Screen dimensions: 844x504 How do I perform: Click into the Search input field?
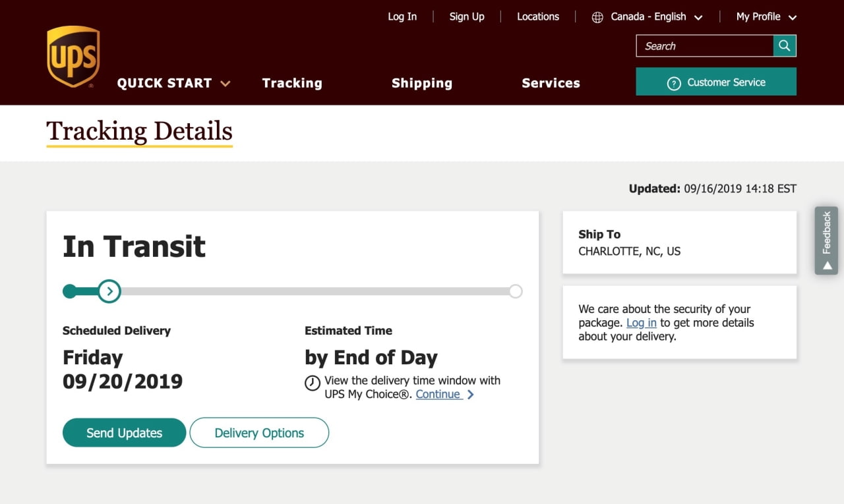click(x=704, y=46)
